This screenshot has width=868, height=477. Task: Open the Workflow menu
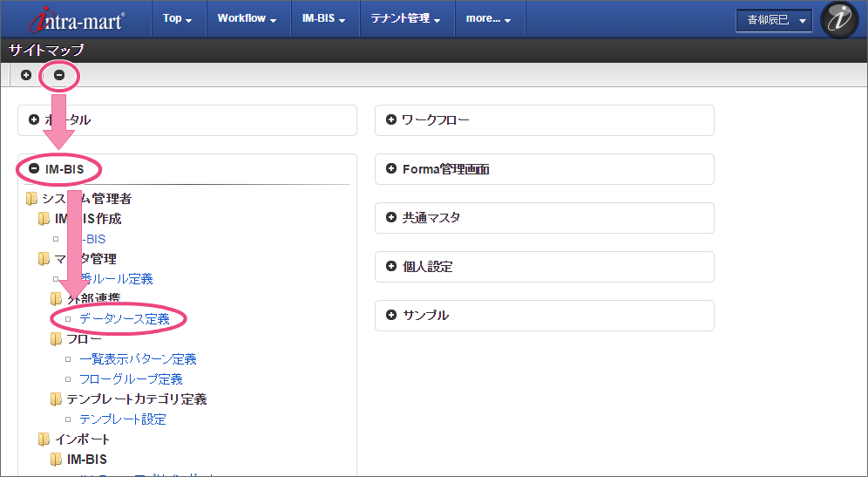tap(247, 18)
